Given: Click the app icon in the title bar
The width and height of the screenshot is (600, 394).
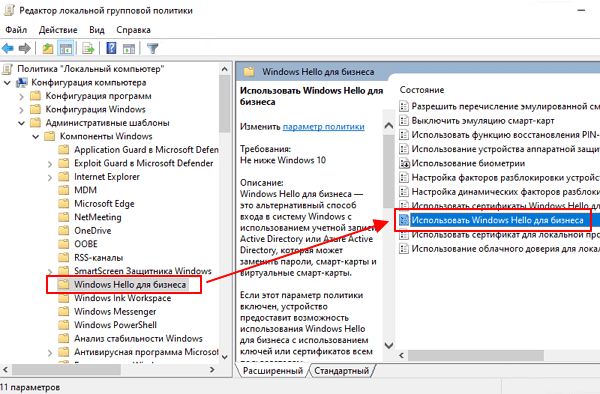Looking at the screenshot, I should click(x=9, y=10).
